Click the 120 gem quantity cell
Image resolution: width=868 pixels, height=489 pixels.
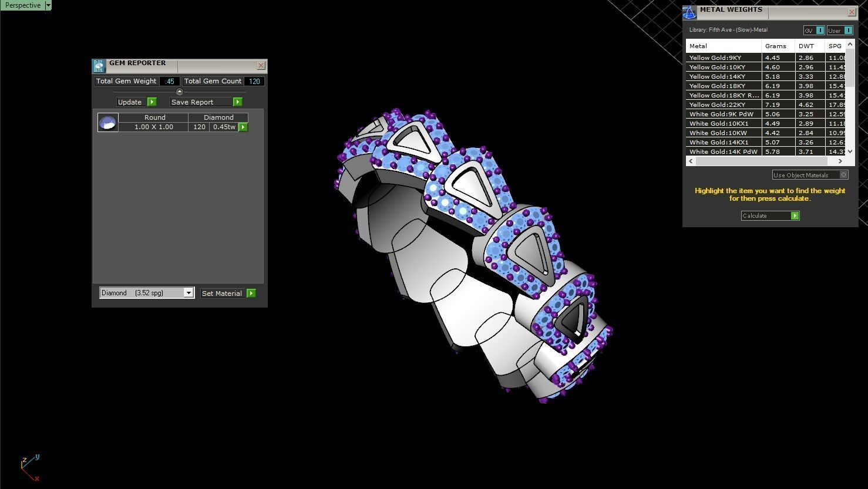pos(199,127)
